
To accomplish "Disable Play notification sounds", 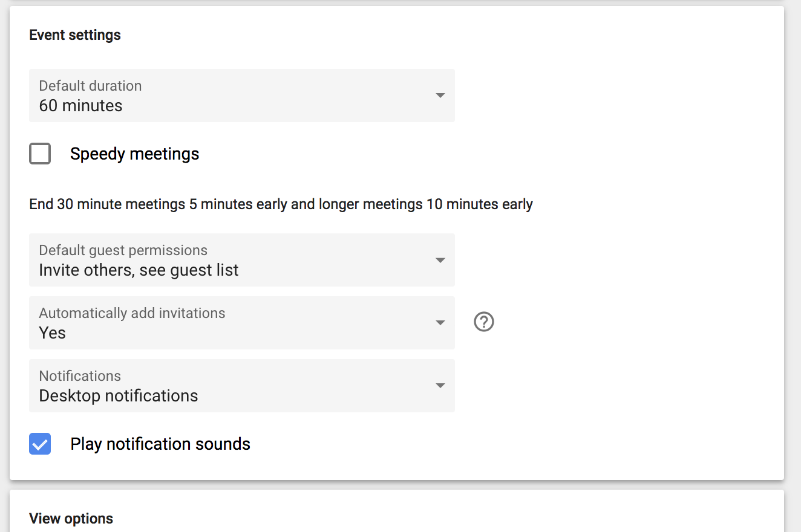I will coord(39,444).
